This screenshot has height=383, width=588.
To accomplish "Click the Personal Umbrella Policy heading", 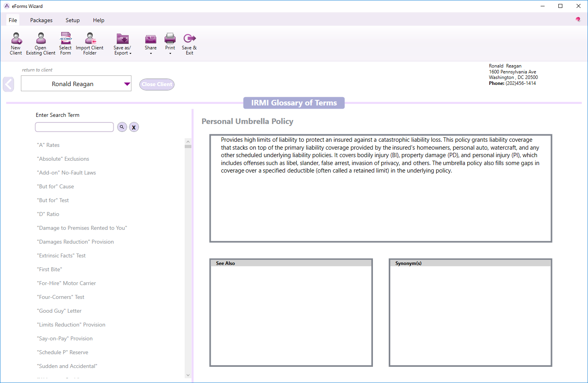I will click(x=247, y=121).
